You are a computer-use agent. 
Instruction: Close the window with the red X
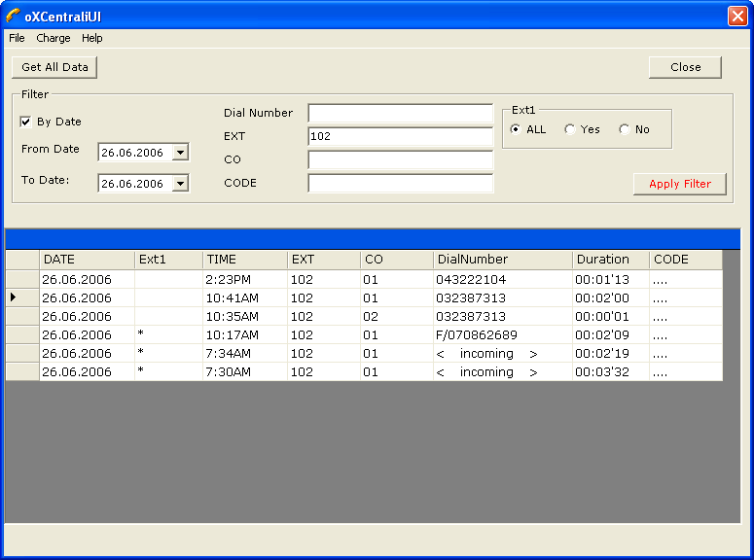(x=736, y=16)
